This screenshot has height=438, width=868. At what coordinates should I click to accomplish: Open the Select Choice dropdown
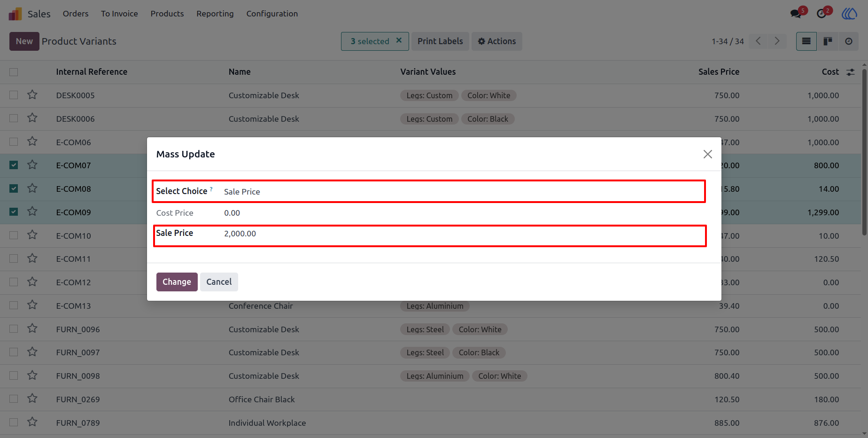pos(463,192)
